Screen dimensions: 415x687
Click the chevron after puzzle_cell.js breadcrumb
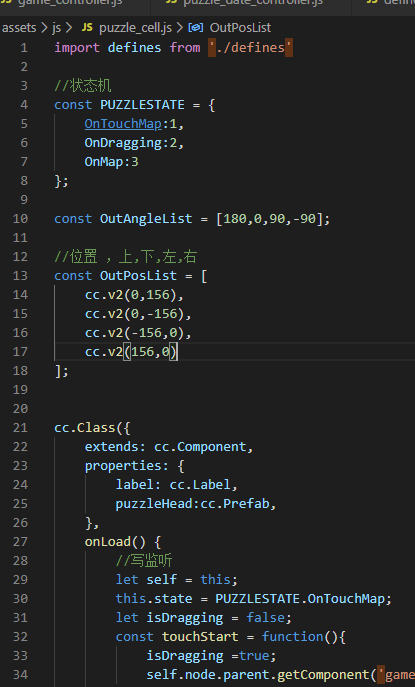[x=180, y=28]
